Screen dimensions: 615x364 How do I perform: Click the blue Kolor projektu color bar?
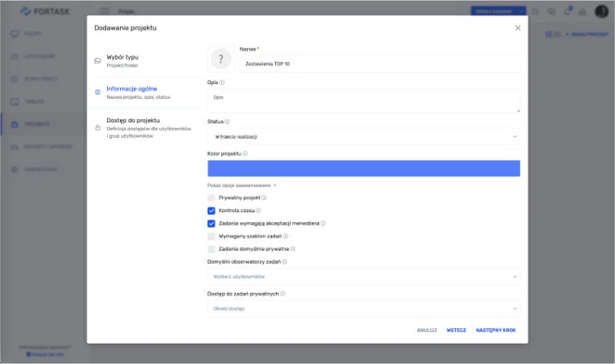[363, 168]
